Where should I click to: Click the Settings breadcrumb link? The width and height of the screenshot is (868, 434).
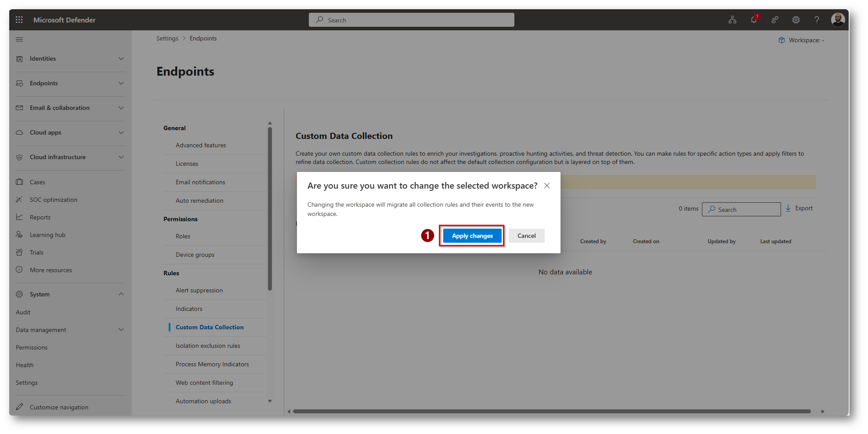pyautogui.click(x=167, y=39)
